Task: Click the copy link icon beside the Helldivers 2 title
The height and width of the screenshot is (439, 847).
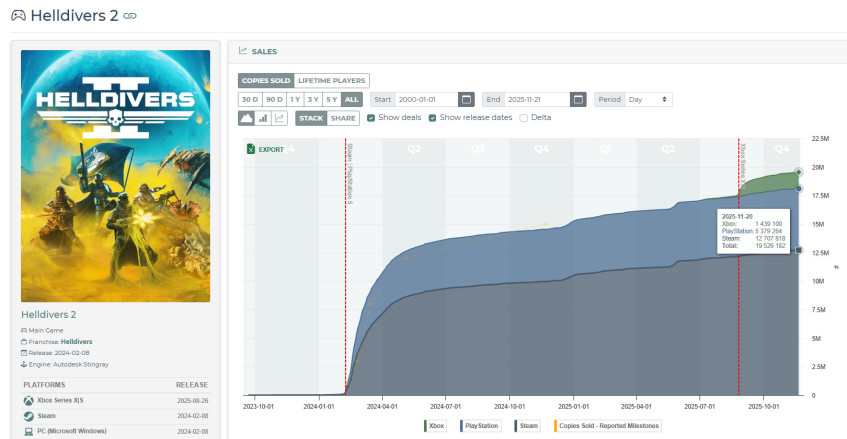Action: click(130, 16)
